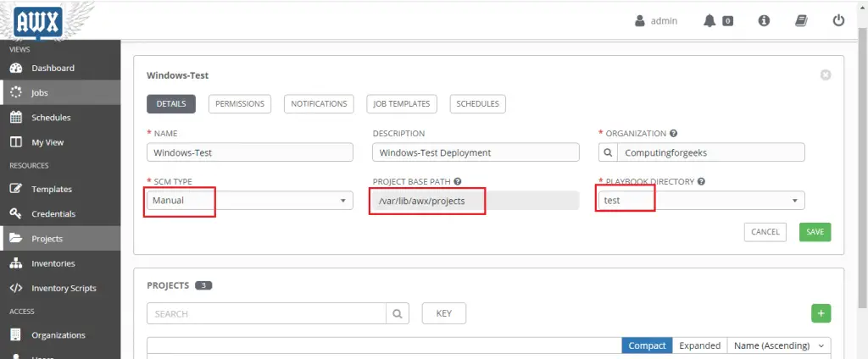Click the About info icon
Viewport: 868px width, 359px height.
click(x=764, y=21)
